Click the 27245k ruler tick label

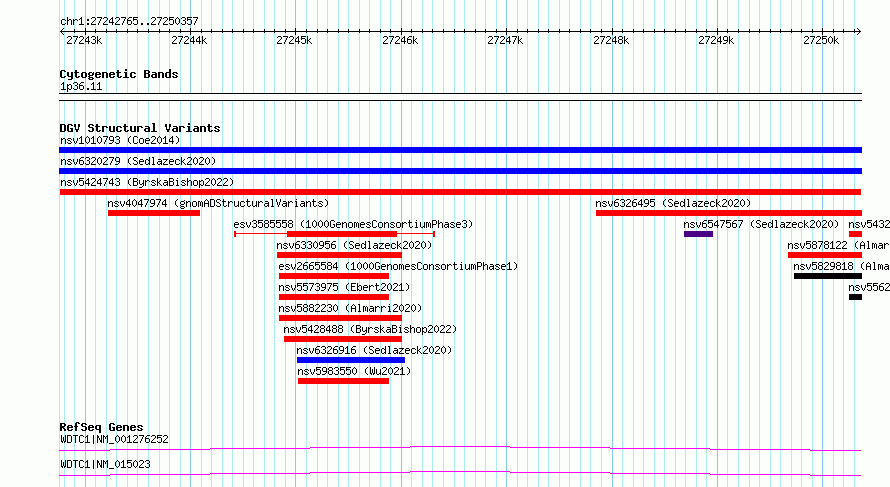point(294,41)
